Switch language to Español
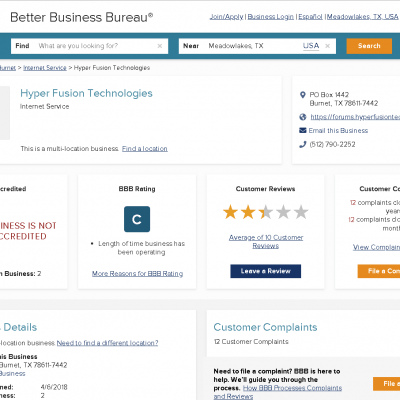This screenshot has height=400, width=400. pyautogui.click(x=310, y=17)
